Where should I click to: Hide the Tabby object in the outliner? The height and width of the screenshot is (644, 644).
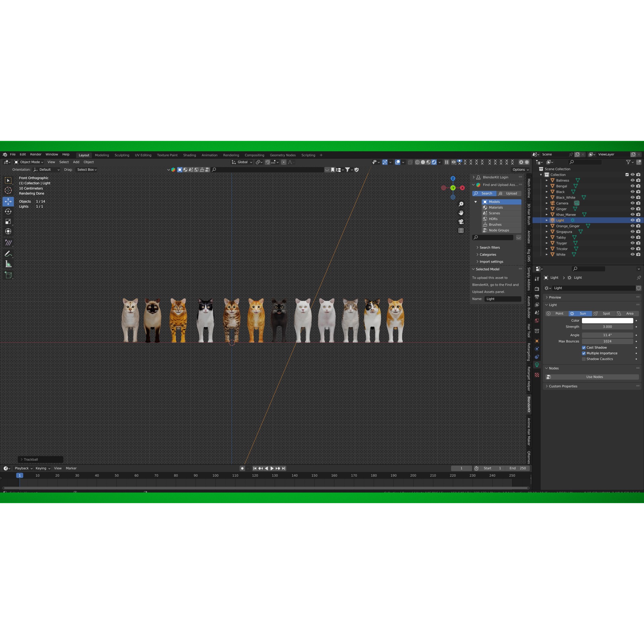633,237
